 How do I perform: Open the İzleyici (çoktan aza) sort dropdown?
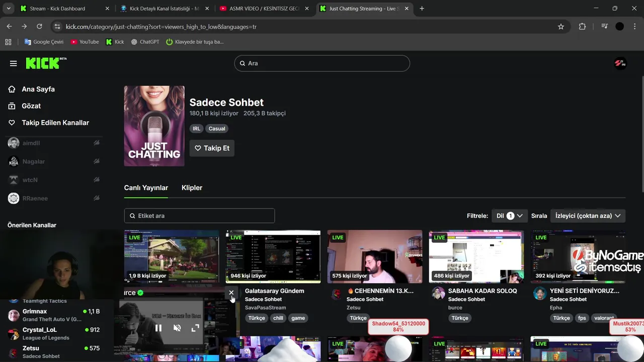pyautogui.click(x=588, y=216)
